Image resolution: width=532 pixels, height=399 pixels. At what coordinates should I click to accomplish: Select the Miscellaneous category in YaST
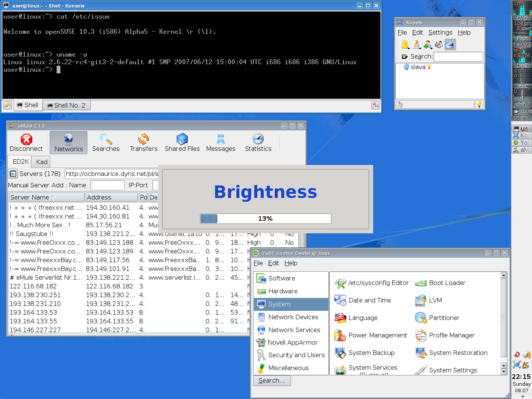[x=291, y=368]
